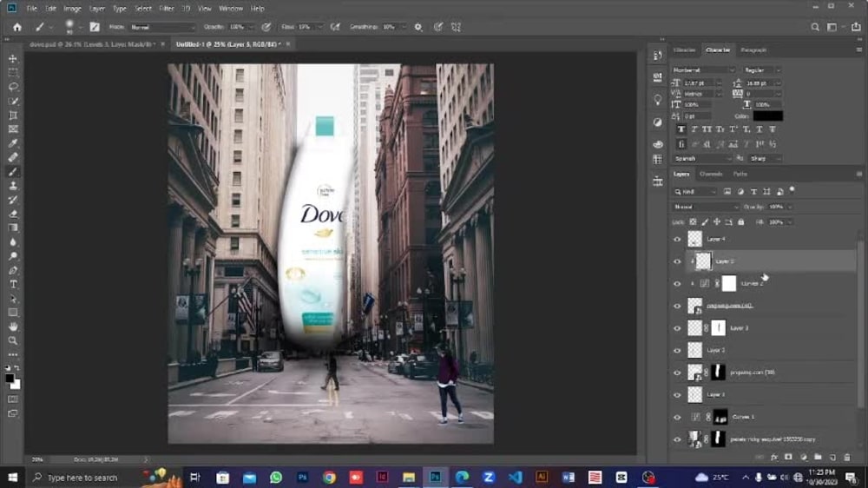
Task: Create a new group folder in Layers
Action: [x=818, y=458]
